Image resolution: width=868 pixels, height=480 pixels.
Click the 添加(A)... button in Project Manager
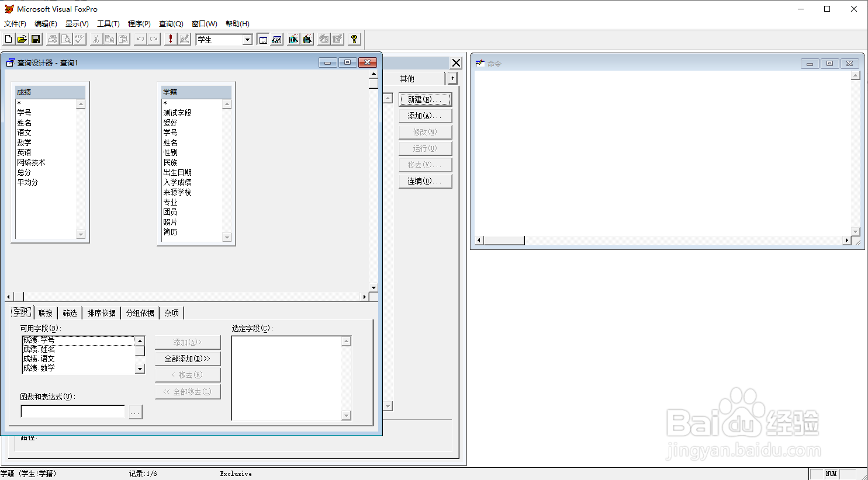point(425,116)
